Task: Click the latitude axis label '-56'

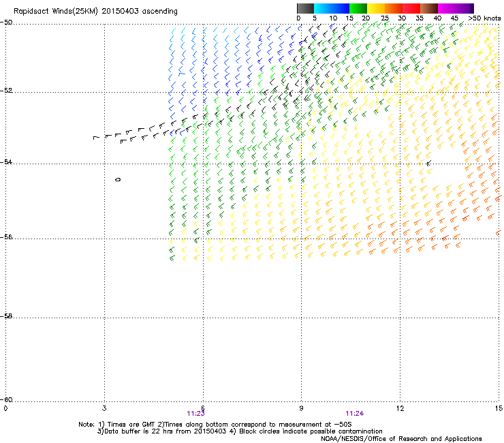Action: [x=6, y=236]
